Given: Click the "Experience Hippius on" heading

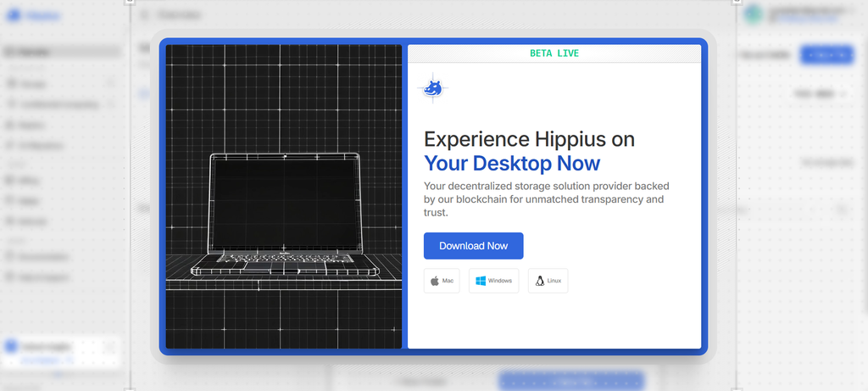Looking at the screenshot, I should point(529,139).
